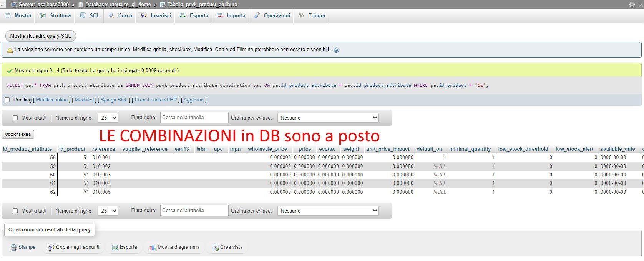The height and width of the screenshot is (261, 644).
Task: Click the Operazioni wrench icon
Action: pos(257,15)
